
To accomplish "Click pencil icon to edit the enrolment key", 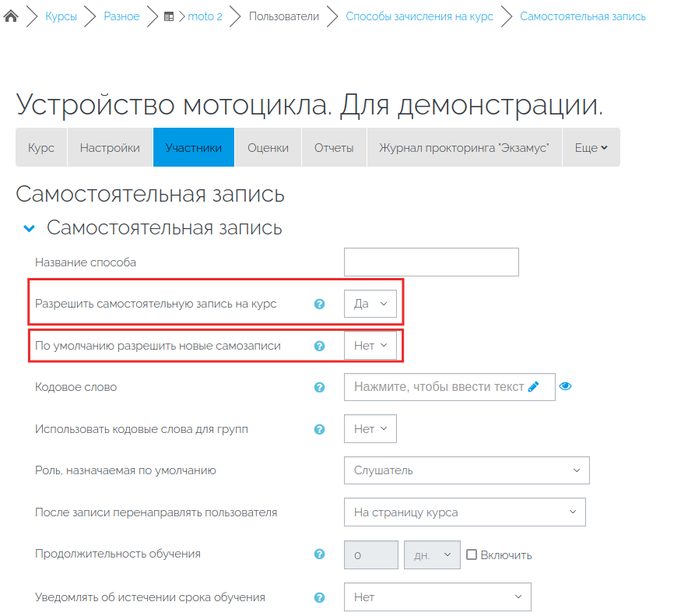I will tap(534, 387).
